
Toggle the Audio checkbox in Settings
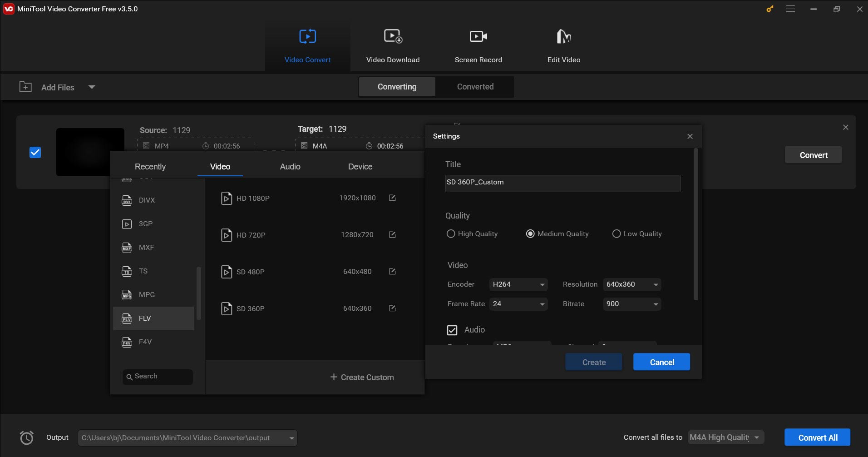452,330
